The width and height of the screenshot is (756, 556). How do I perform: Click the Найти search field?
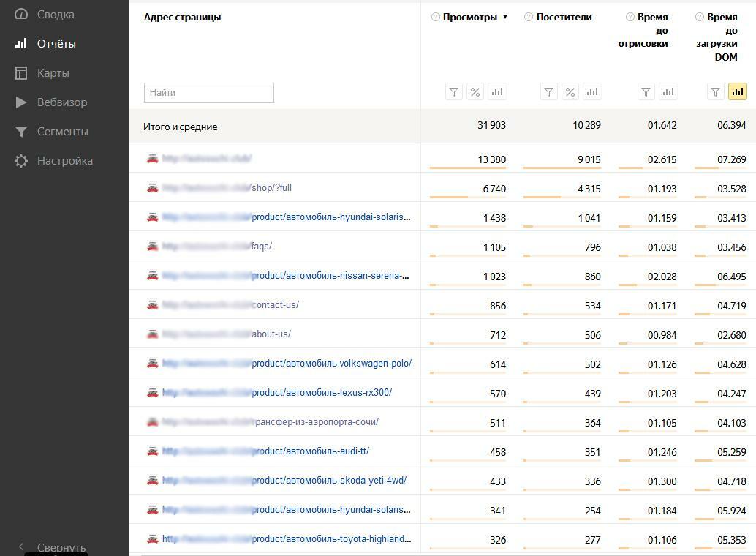208,93
